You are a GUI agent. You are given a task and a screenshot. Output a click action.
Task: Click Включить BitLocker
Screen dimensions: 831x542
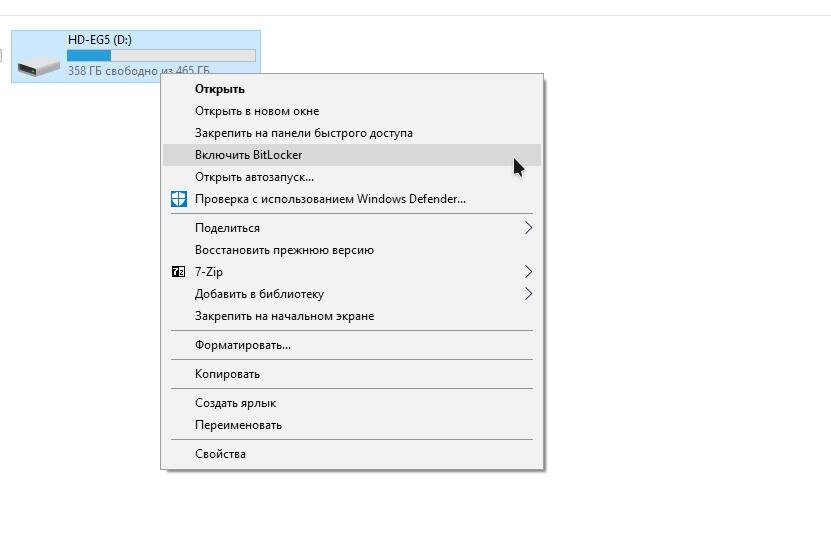[x=352, y=155]
